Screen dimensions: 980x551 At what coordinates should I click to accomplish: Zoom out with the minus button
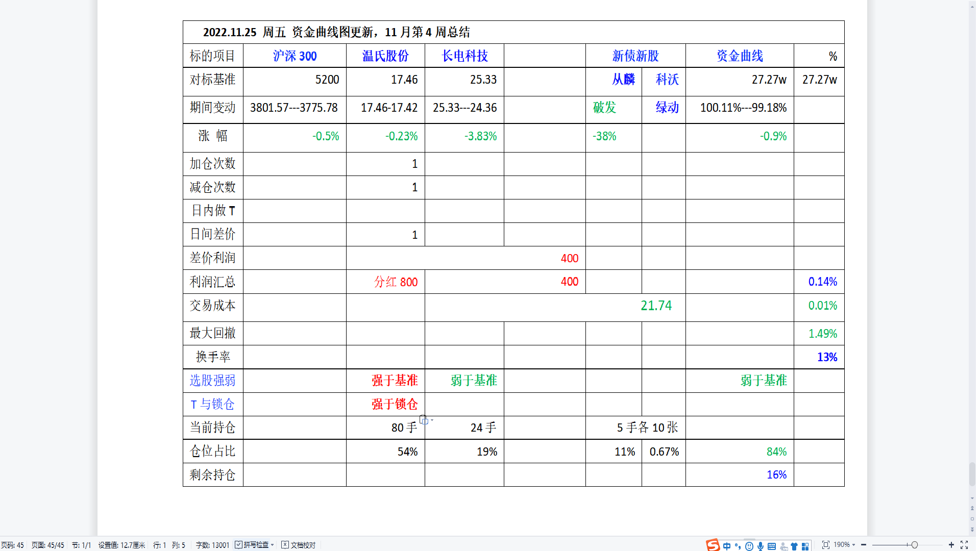[x=864, y=545]
